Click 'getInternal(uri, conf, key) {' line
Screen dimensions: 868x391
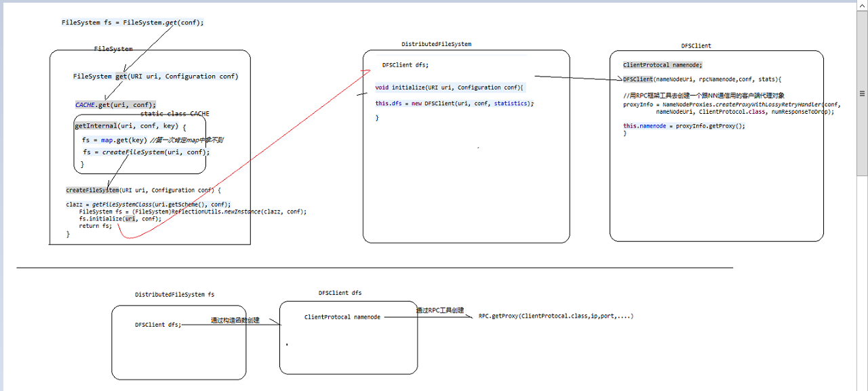pyautogui.click(x=130, y=126)
